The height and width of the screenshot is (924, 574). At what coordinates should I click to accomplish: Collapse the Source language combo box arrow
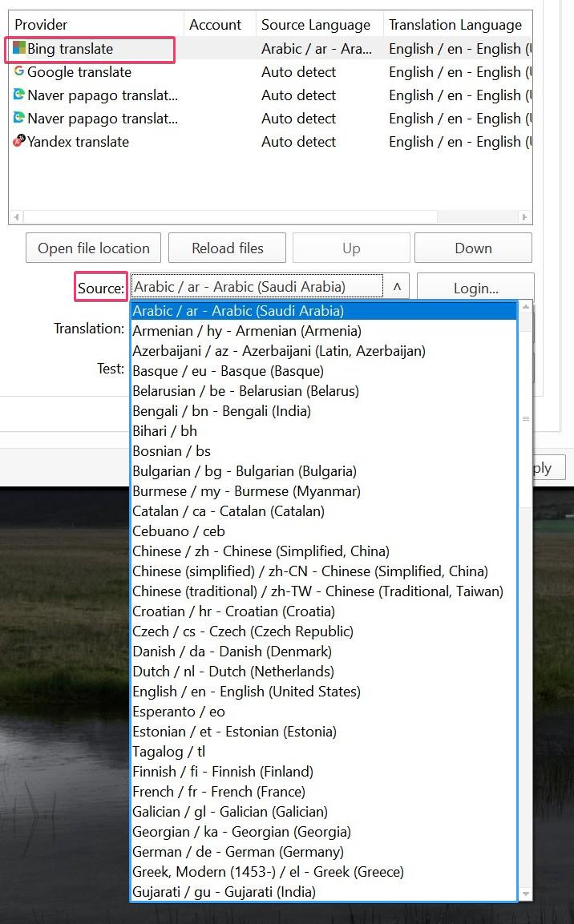click(x=397, y=286)
